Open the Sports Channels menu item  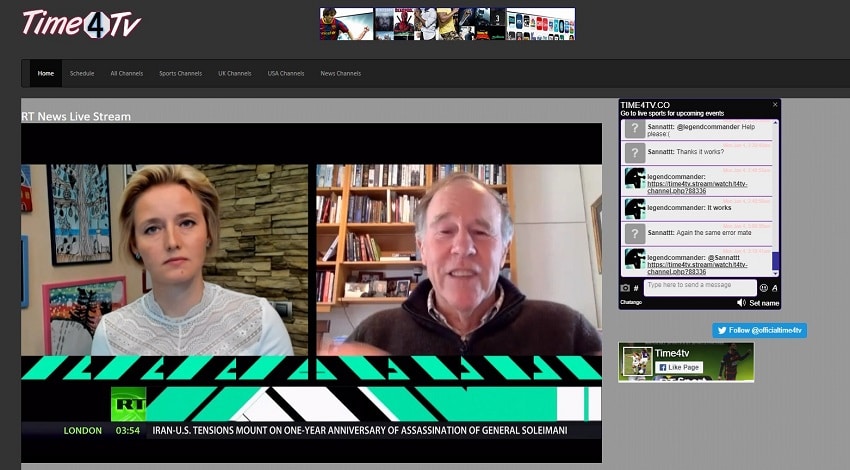click(x=181, y=73)
